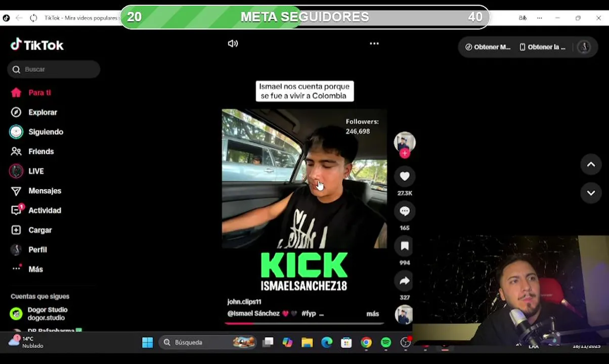Click the taskbar Búsqueda search box
609x364 pixels.
208,343
